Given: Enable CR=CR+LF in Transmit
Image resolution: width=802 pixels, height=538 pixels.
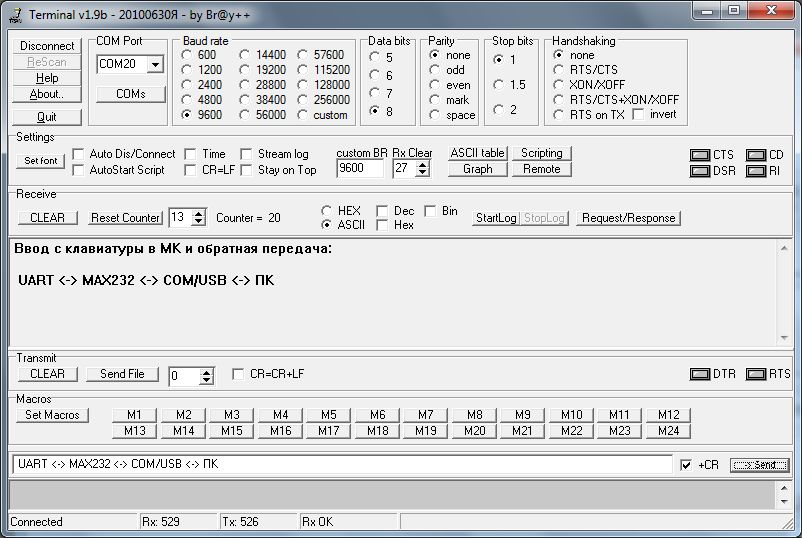Looking at the screenshot, I should (x=238, y=374).
